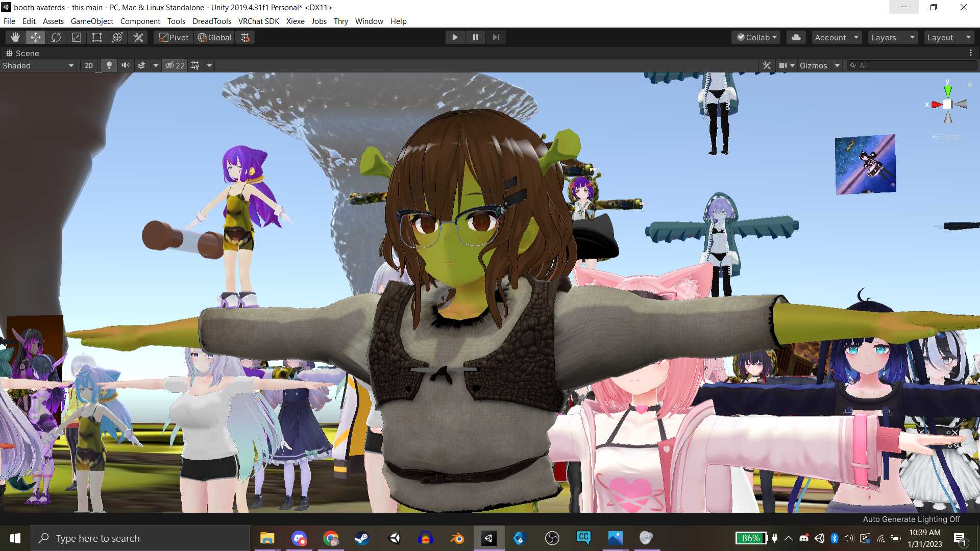Expand the Shaded draw mode dropdown
Image resolution: width=980 pixels, height=551 pixels.
tap(38, 65)
